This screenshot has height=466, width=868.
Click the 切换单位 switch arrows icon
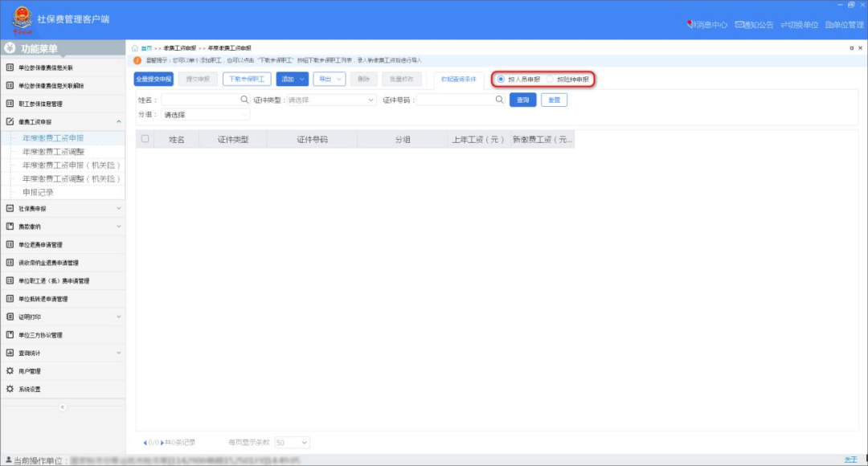coord(783,25)
